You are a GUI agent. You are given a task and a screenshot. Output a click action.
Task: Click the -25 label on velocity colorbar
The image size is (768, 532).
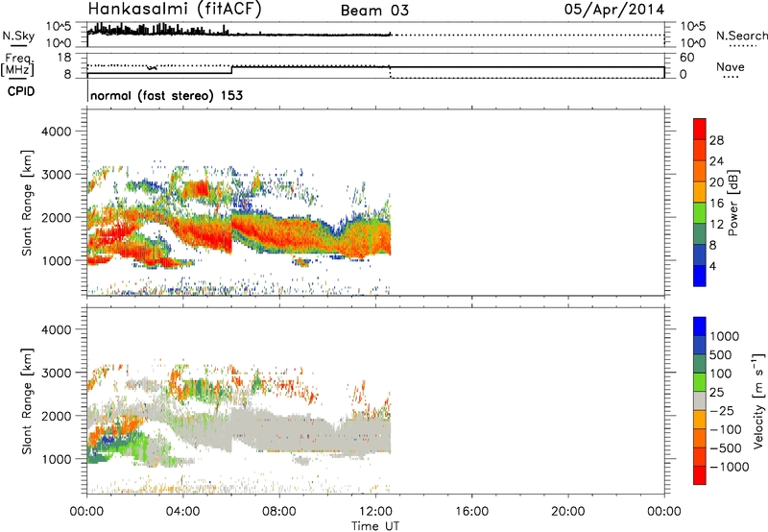(721, 411)
